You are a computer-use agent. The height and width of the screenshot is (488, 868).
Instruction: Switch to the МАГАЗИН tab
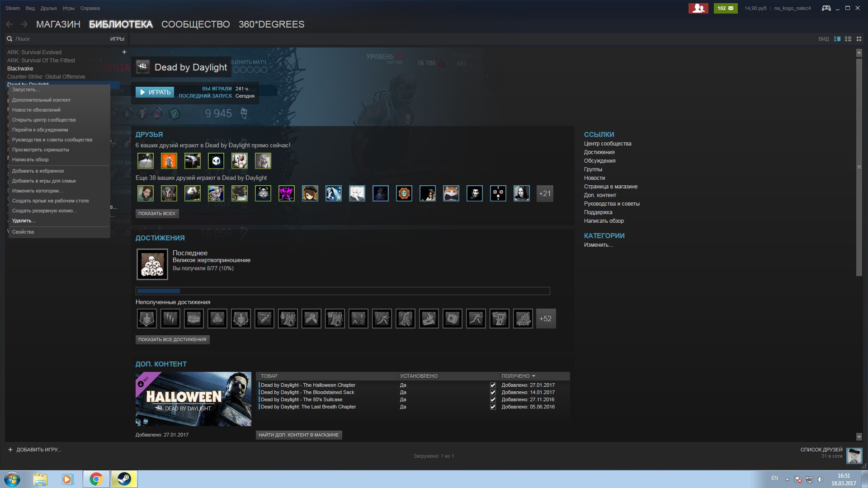(58, 24)
